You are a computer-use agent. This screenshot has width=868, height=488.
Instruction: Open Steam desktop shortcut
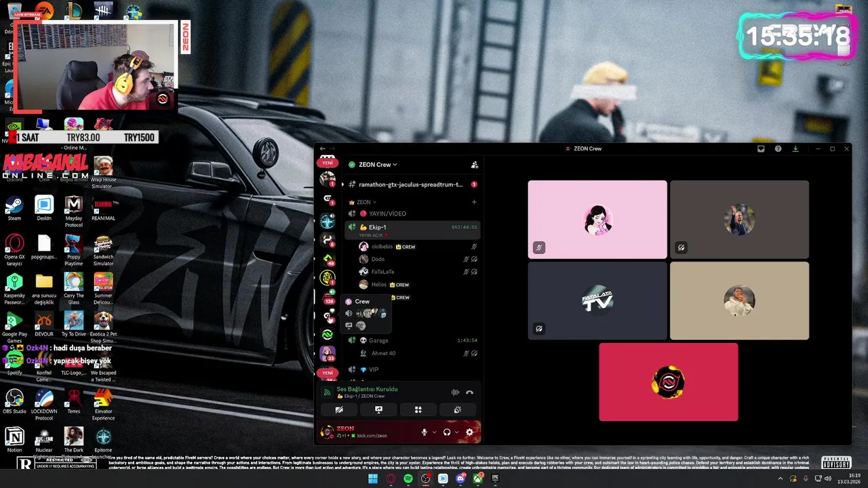pos(14,209)
